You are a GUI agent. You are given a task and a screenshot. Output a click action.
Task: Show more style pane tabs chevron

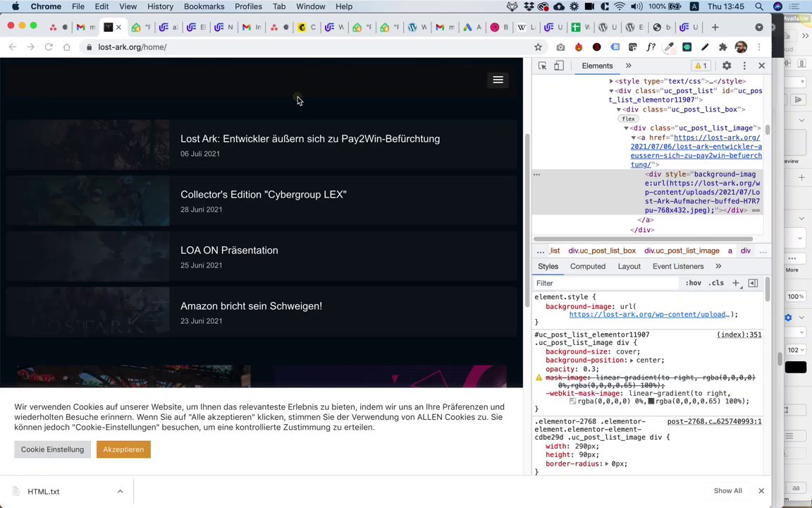coord(718,267)
